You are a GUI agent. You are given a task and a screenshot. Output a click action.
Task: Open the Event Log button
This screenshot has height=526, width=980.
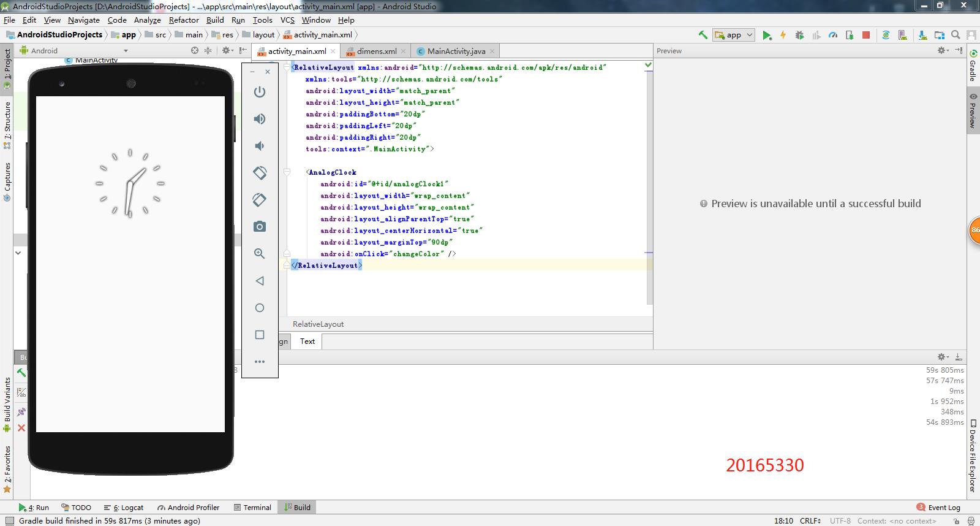coord(938,507)
